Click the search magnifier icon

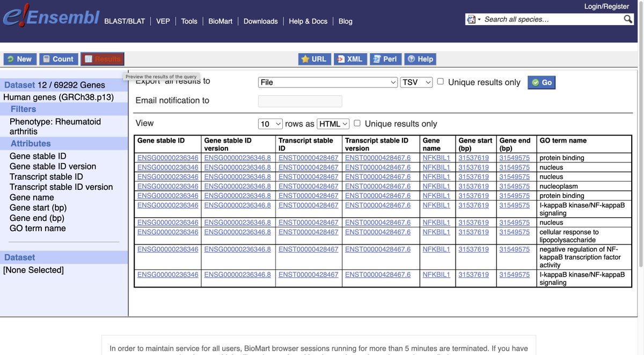click(x=628, y=19)
